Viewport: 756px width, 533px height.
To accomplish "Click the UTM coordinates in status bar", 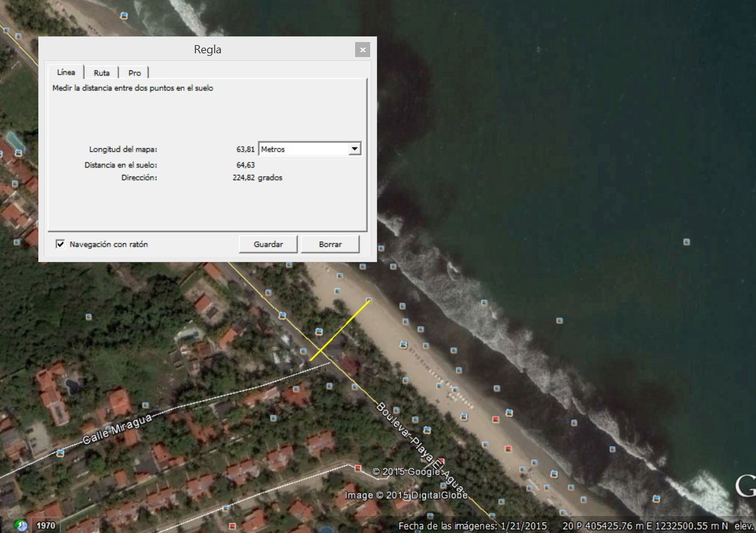I will click(x=646, y=526).
